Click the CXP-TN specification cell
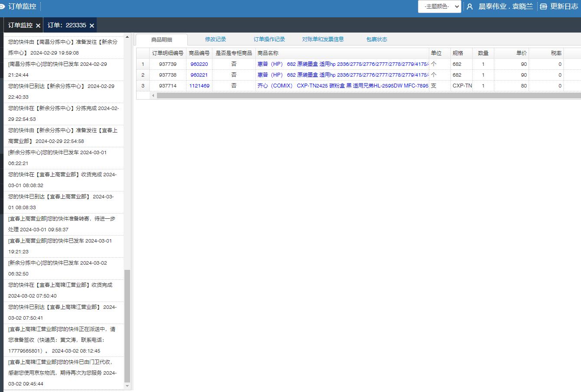Viewport: 581px width, 392px height. coord(461,86)
